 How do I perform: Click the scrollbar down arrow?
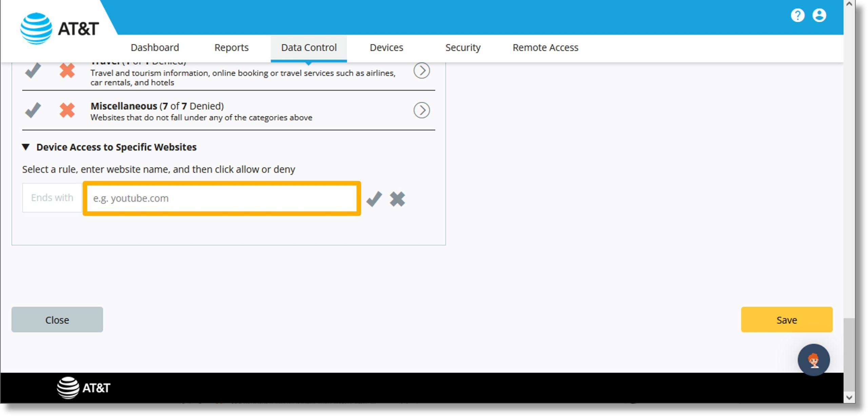tap(849, 397)
